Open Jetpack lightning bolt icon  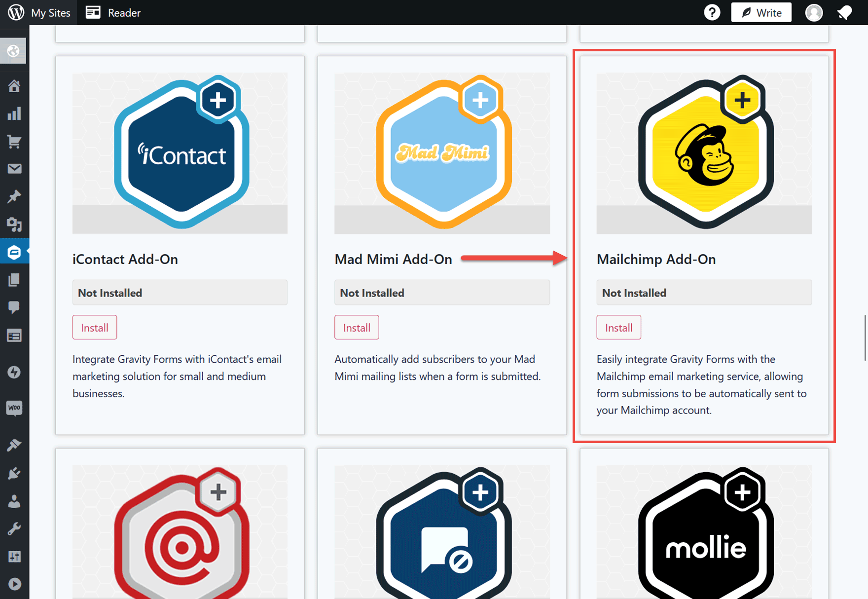[x=14, y=372]
